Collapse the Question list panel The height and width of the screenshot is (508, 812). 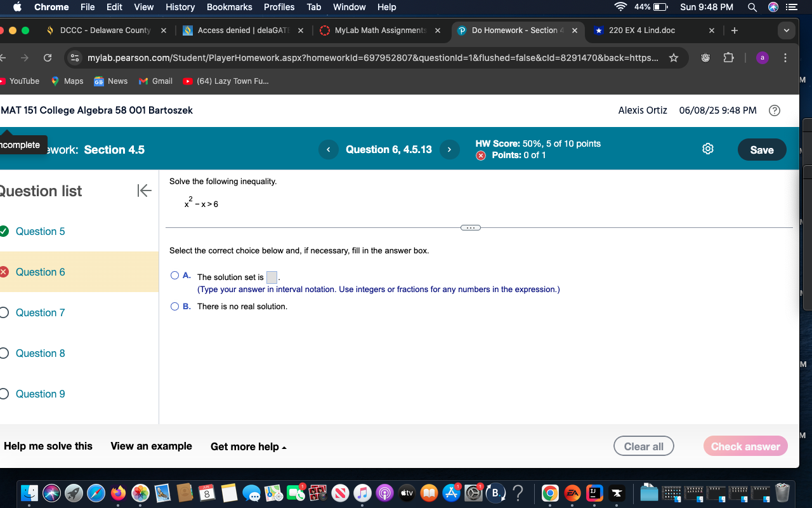145,190
